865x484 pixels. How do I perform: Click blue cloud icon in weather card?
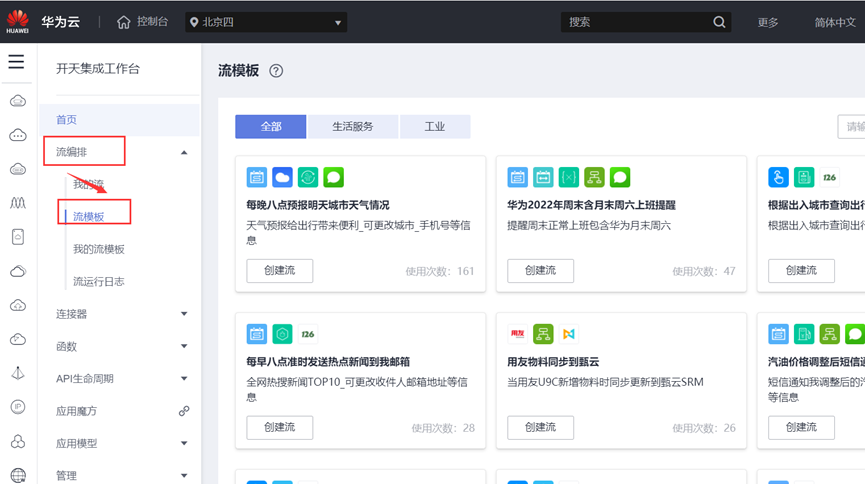coord(282,177)
